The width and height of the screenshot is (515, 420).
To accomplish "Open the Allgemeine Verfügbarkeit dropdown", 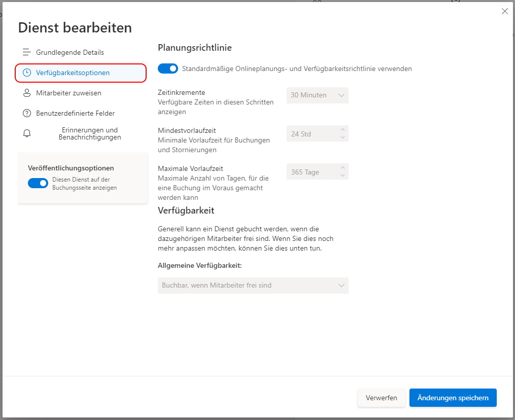I will pos(253,286).
